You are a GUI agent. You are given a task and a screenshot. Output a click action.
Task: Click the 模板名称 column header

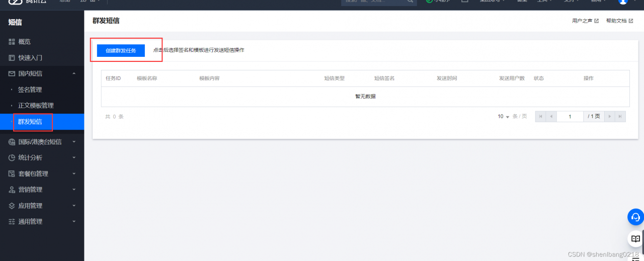pos(147,78)
